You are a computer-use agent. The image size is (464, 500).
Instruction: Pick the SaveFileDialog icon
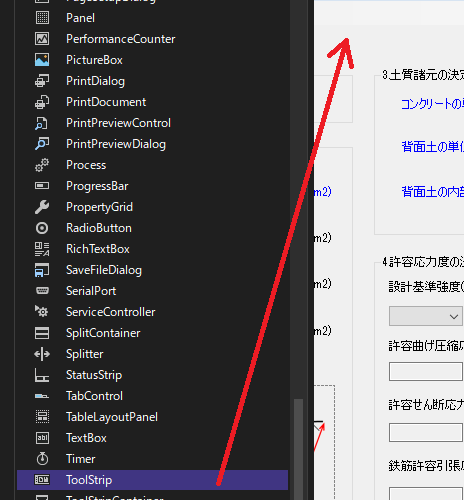[42, 270]
